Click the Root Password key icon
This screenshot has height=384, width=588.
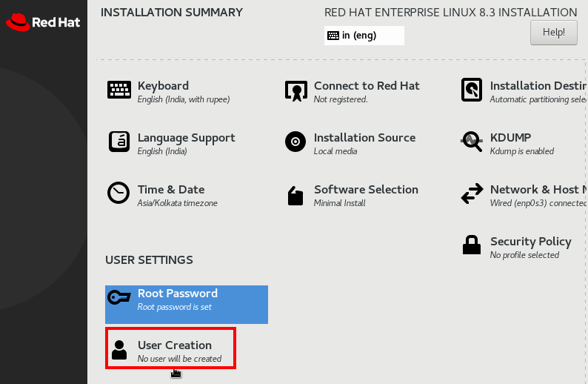coord(119,298)
